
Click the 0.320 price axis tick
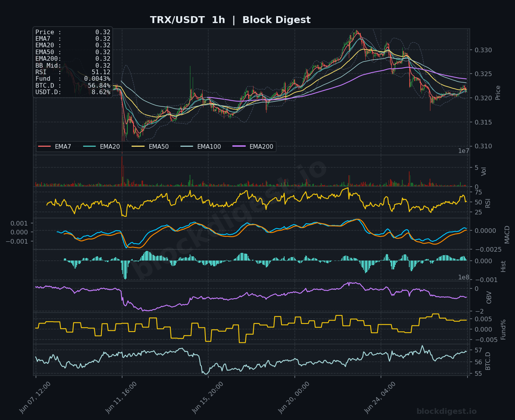pos(483,98)
